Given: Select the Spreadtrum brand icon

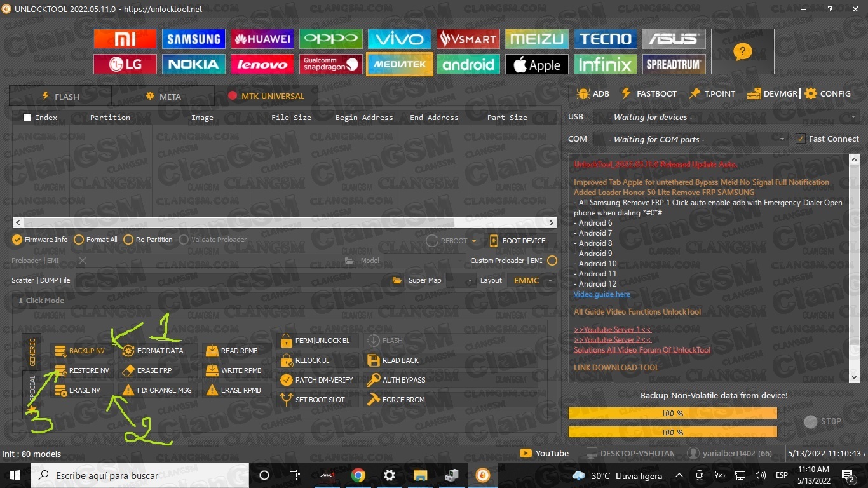Looking at the screenshot, I should click(x=674, y=64).
